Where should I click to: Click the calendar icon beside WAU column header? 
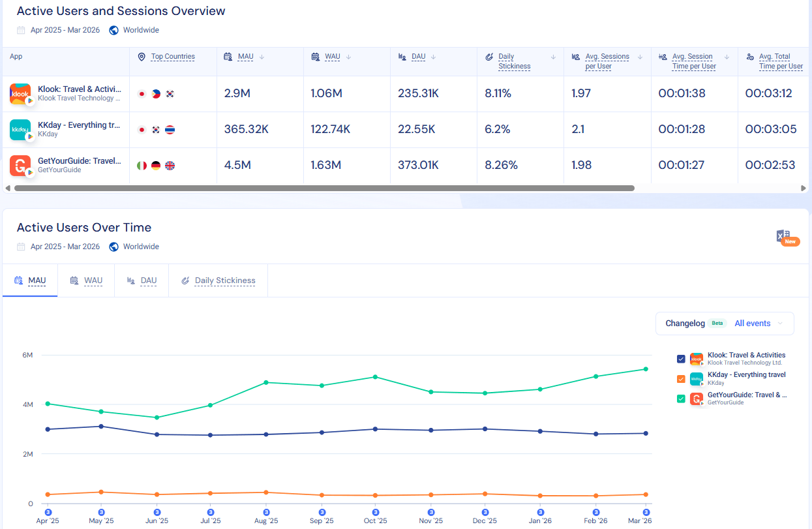tap(316, 57)
